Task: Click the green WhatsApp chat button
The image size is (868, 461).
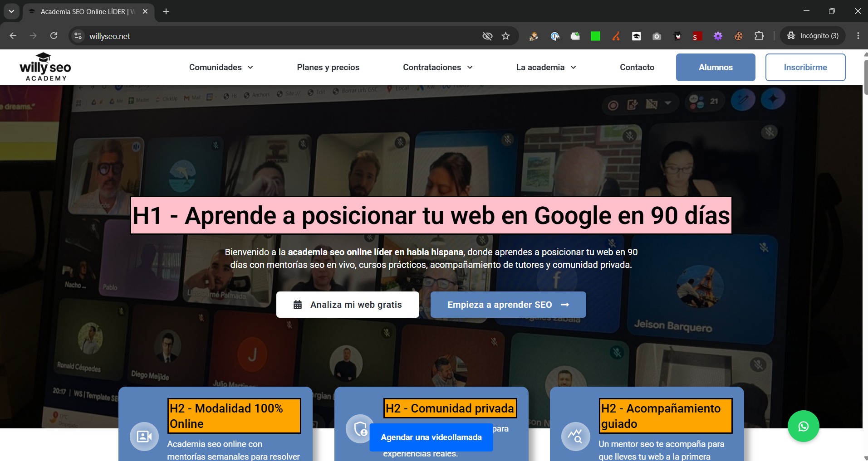Action: pyautogui.click(x=803, y=426)
